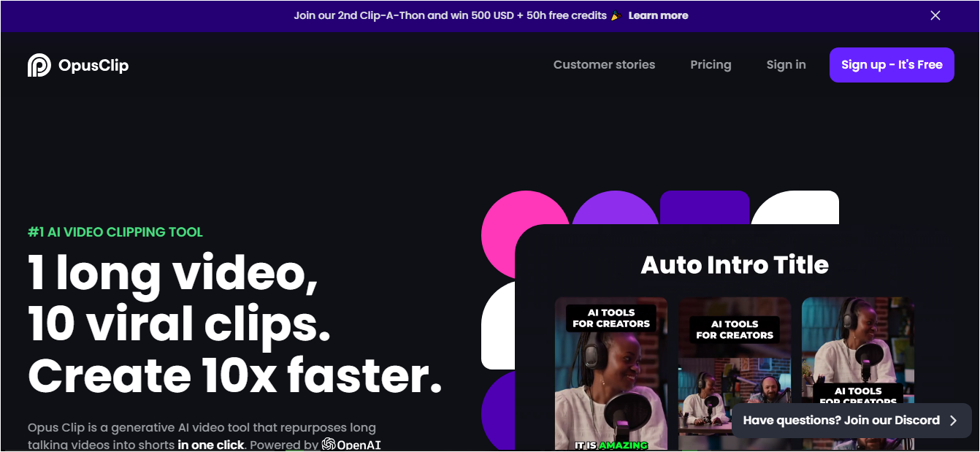Dismiss the Clip-A-Thon announcement banner

tap(935, 15)
